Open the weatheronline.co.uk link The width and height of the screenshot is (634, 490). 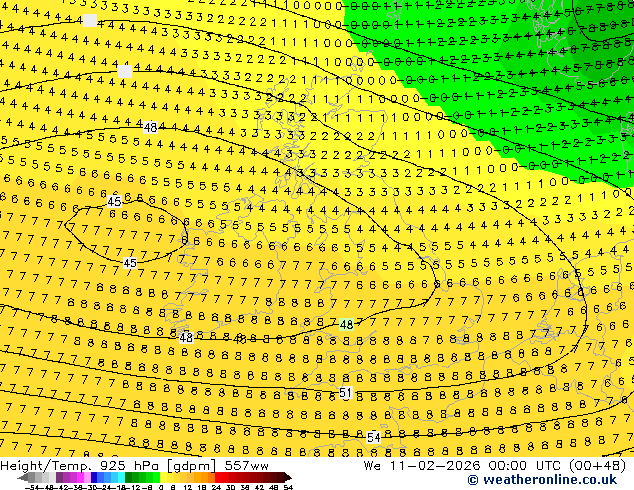pyautogui.click(x=542, y=480)
